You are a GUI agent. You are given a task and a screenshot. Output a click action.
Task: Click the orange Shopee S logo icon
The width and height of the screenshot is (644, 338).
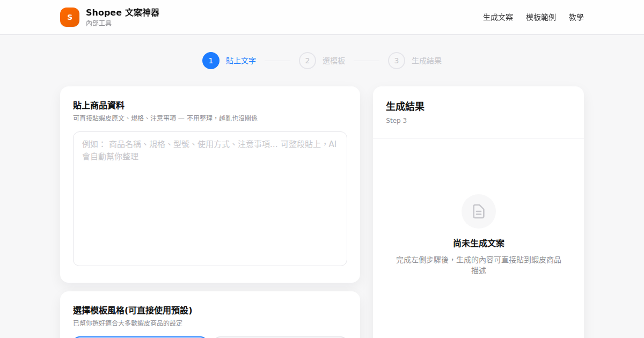coord(70,17)
